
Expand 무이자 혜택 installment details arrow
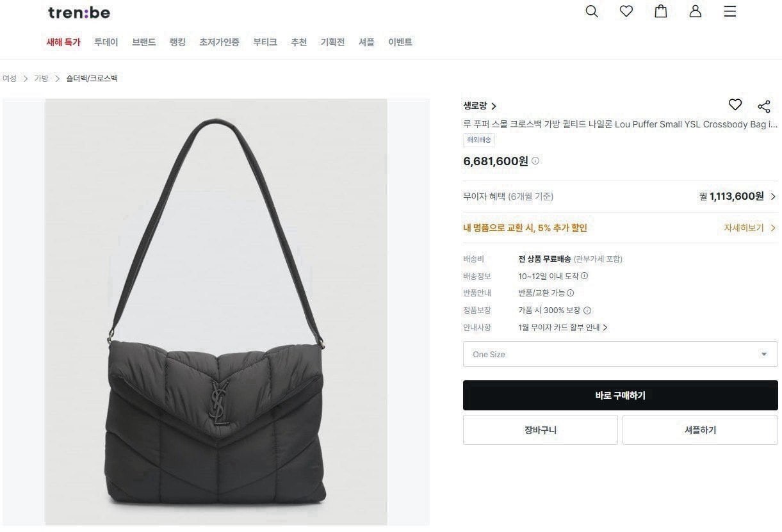(x=773, y=197)
